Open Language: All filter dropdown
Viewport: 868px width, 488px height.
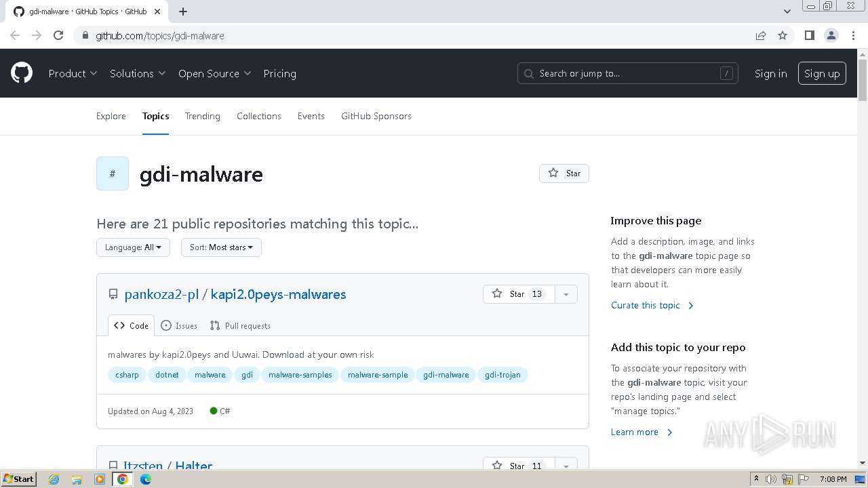[133, 247]
